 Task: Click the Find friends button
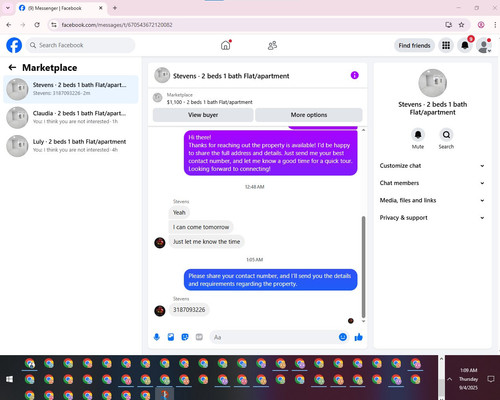click(x=414, y=45)
